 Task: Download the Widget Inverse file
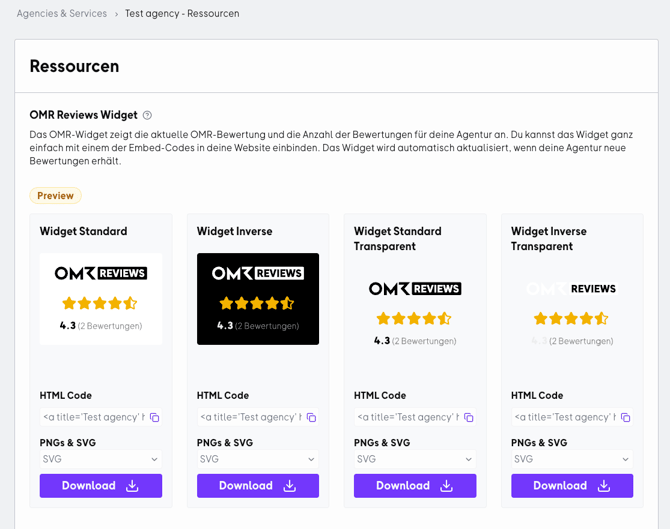(257, 486)
